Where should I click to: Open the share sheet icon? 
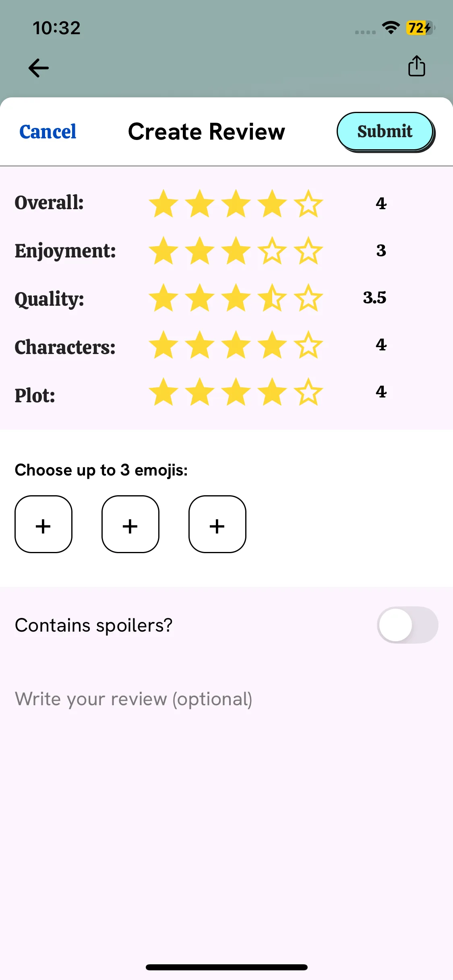[x=416, y=66]
